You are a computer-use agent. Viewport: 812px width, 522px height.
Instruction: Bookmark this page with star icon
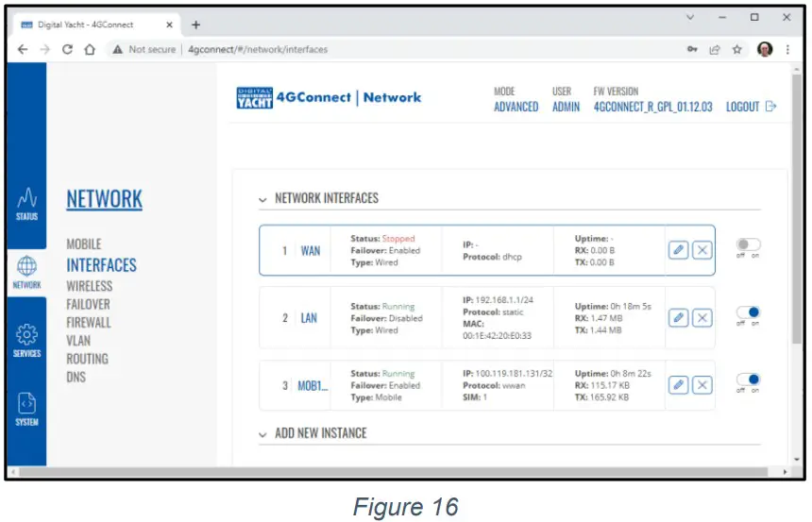coord(736,49)
